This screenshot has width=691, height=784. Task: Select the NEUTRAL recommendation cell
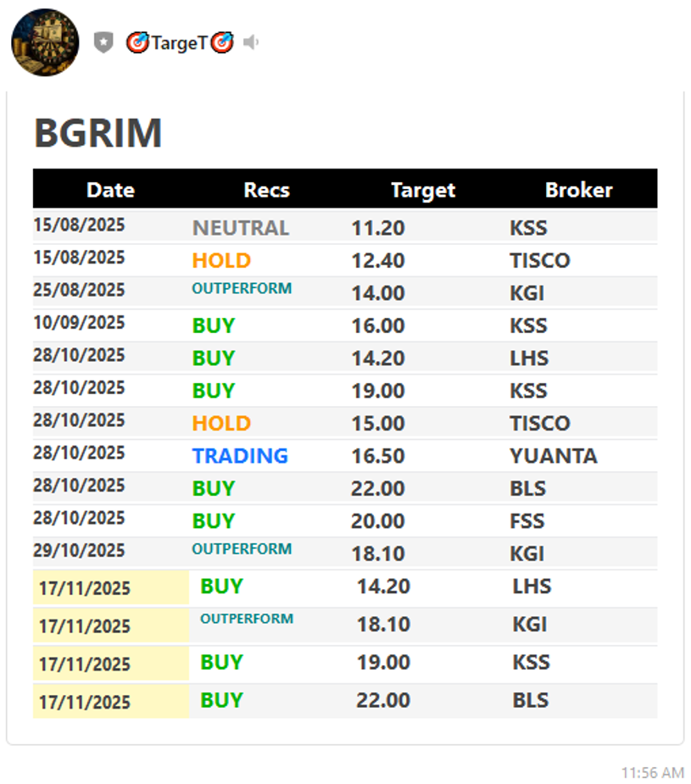click(x=241, y=228)
